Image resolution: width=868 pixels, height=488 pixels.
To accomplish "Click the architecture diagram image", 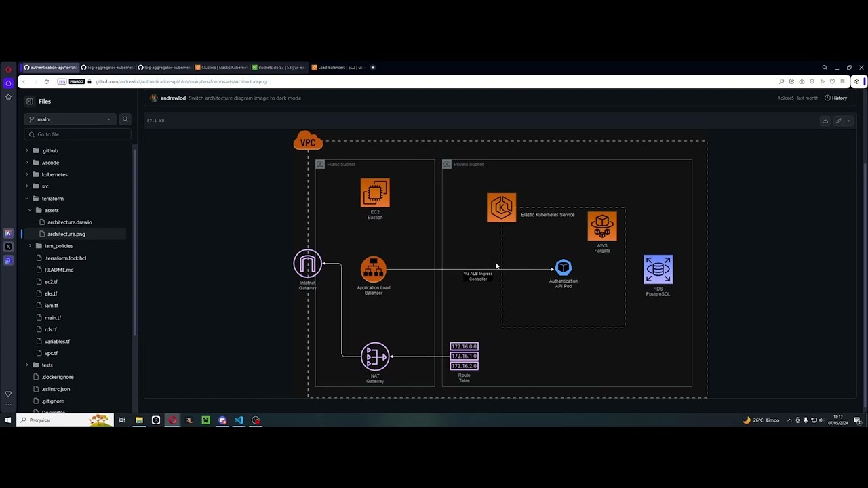I will pyautogui.click(x=501, y=264).
